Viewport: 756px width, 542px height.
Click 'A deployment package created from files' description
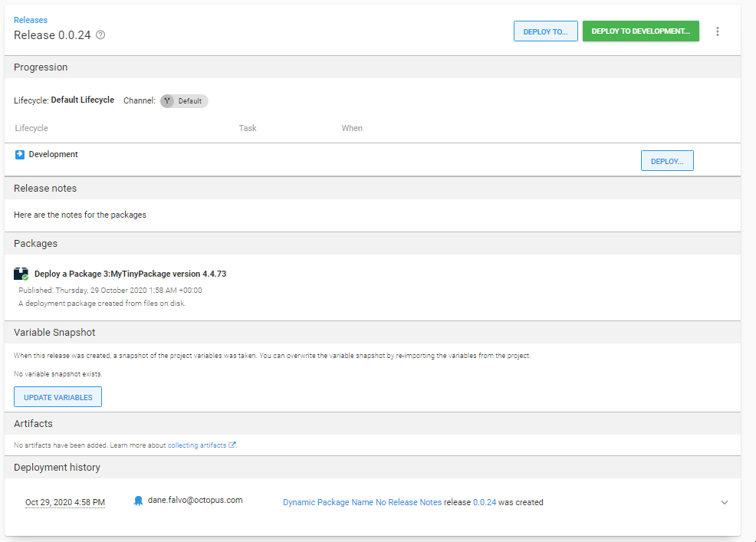102,304
